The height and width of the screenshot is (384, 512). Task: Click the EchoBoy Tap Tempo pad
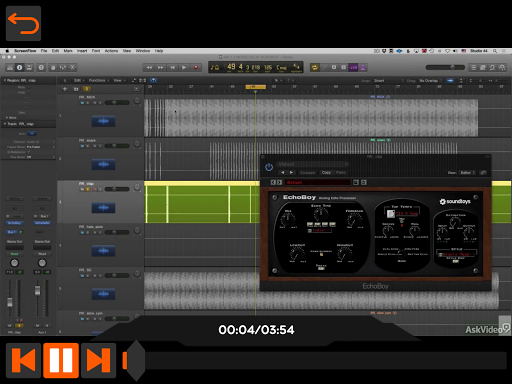click(x=391, y=213)
